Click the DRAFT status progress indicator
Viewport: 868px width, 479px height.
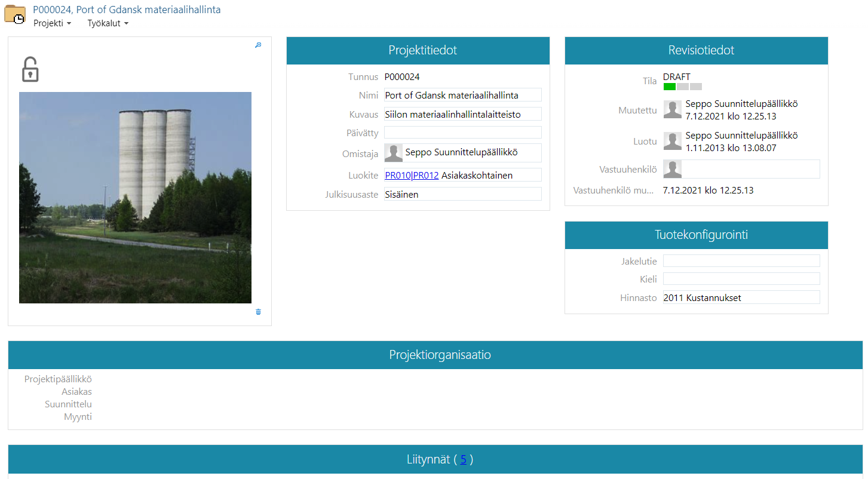(x=683, y=87)
